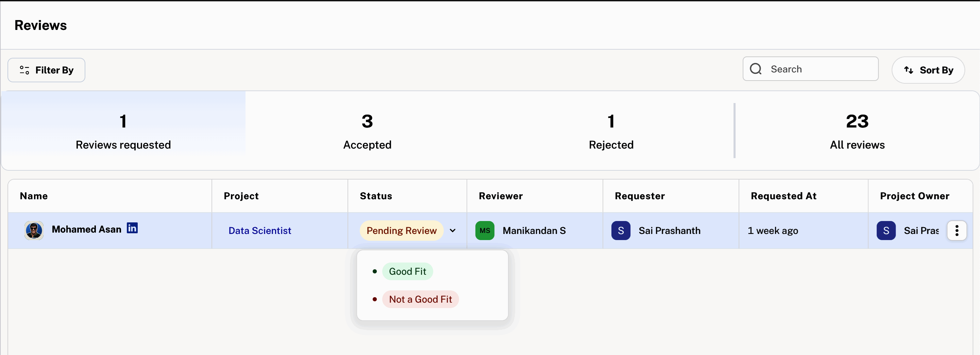Screen dimensions: 980x355
Task: Show the All reviews tab
Action: [857, 131]
